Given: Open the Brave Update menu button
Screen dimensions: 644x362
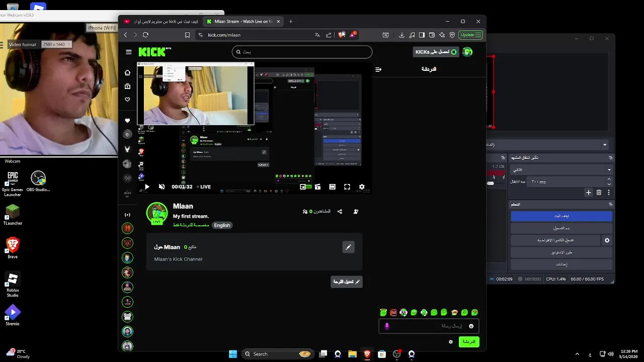Looking at the screenshot, I should pos(471,35).
